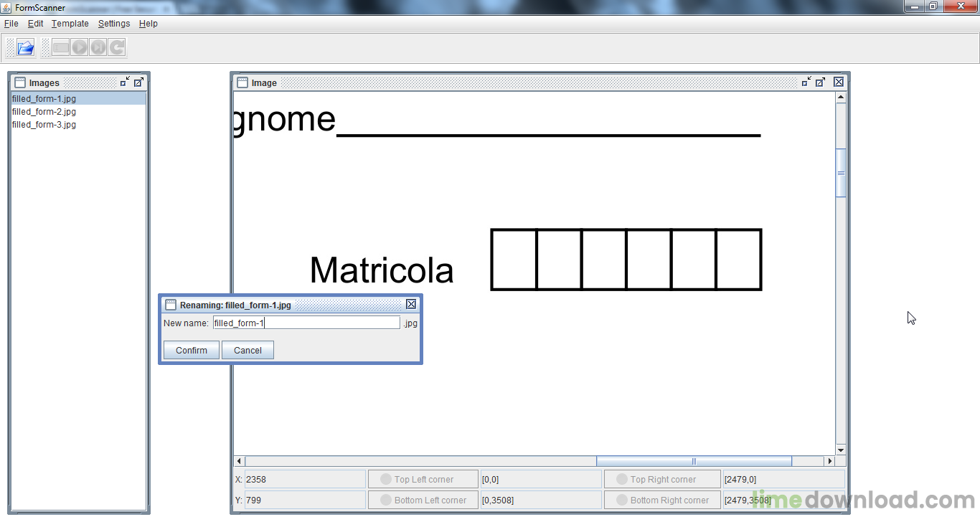This screenshot has height=522, width=980.
Task: Click the vertical scrollbar thumb
Action: (x=841, y=173)
